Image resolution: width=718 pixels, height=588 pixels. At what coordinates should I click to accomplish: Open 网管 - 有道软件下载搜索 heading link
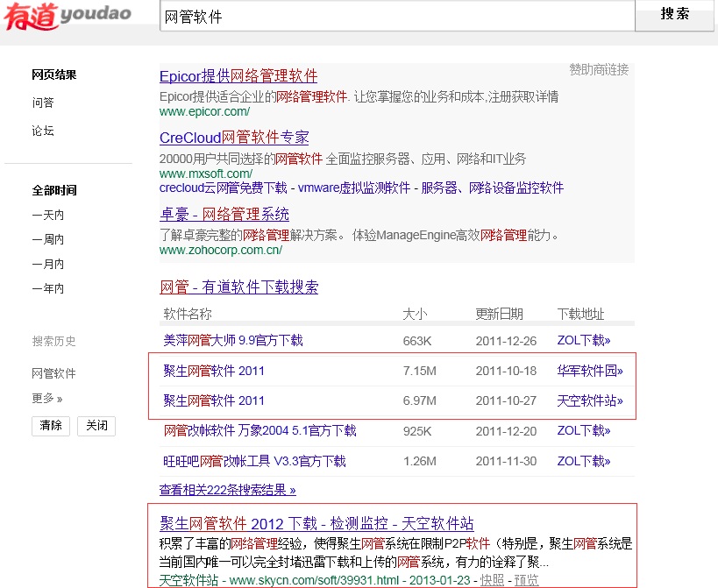click(x=239, y=287)
